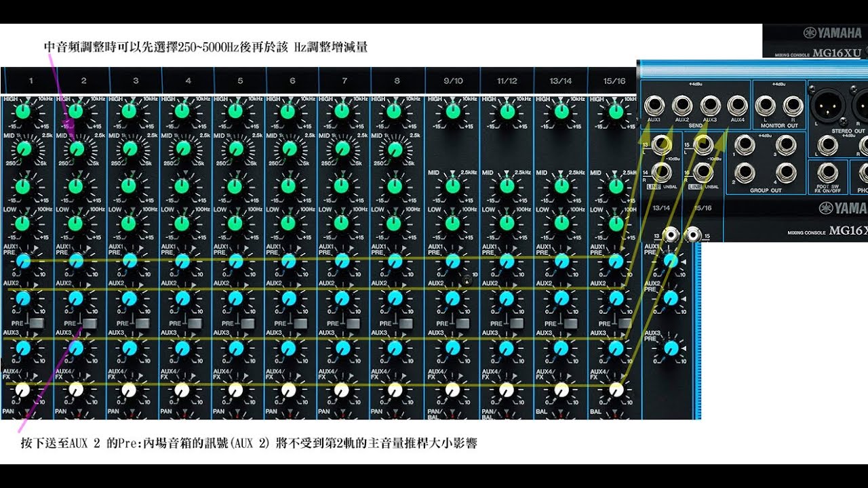Click the MID 2.5kHz knob on channel 11/12

pyautogui.click(x=507, y=185)
